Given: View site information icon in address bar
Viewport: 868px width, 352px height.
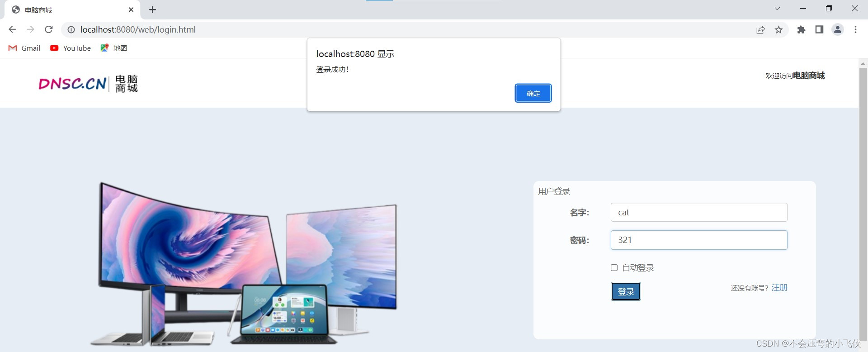Looking at the screenshot, I should (x=71, y=29).
